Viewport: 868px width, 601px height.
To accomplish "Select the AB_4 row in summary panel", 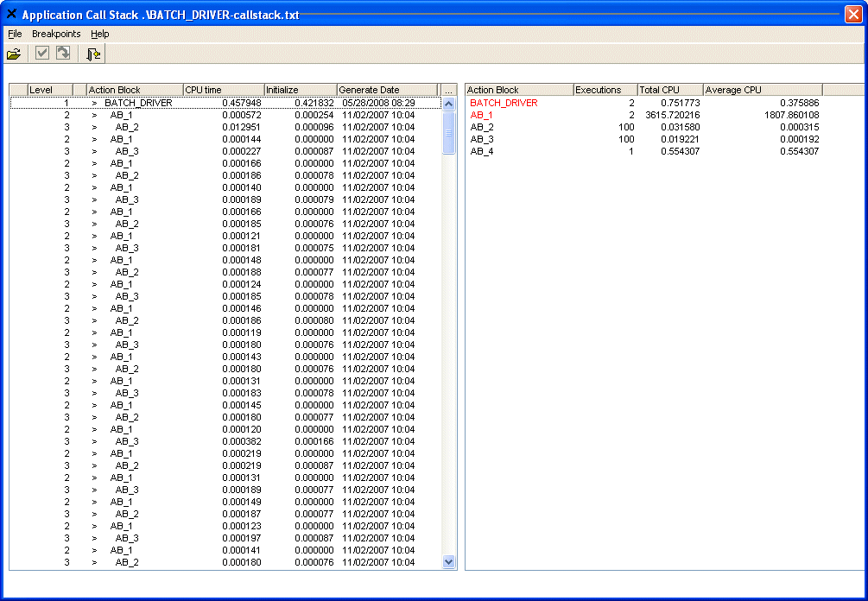I will [482, 151].
